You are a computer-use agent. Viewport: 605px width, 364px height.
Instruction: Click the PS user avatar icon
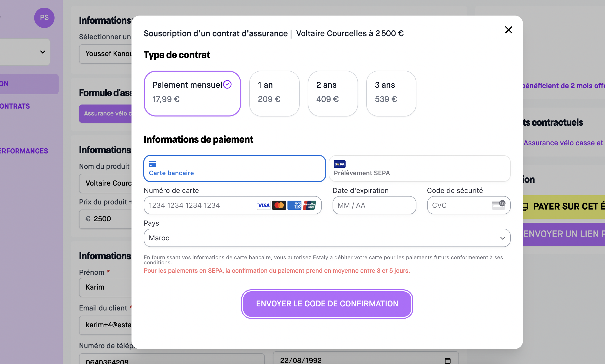click(44, 18)
